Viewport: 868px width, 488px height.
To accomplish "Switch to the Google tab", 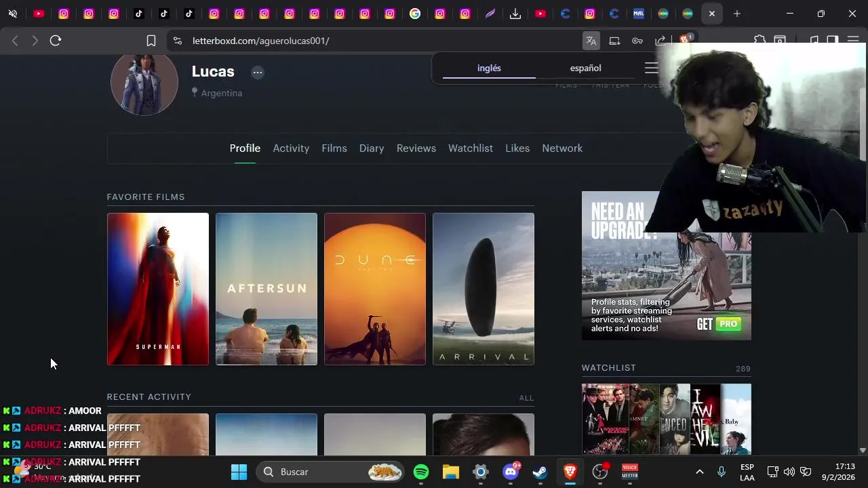I will point(415,14).
